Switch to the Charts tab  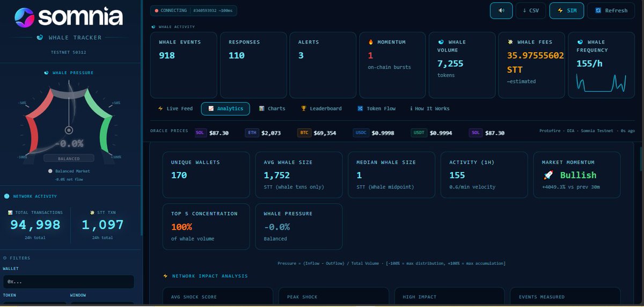[272, 108]
